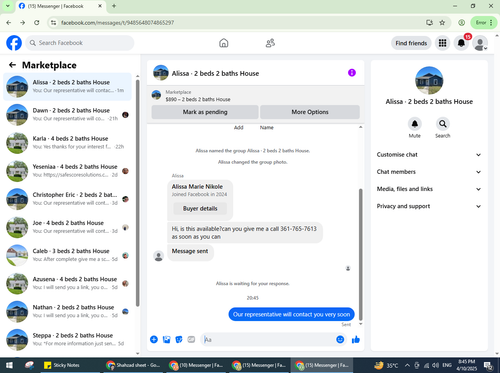This screenshot has width=500, height=373.
Task: Expand Customise chat section
Action: 429,155
